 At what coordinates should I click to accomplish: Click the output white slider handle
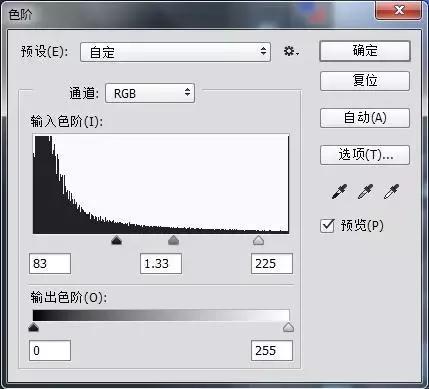[x=288, y=327]
